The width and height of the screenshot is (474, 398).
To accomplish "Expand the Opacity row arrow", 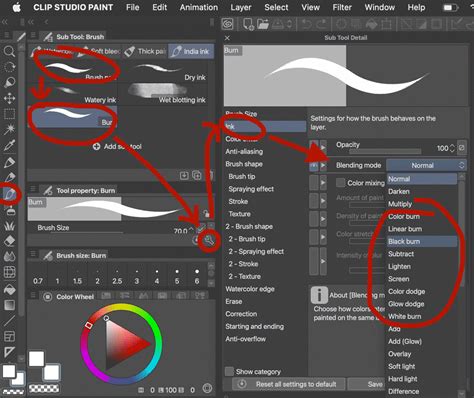I will 323,147.
